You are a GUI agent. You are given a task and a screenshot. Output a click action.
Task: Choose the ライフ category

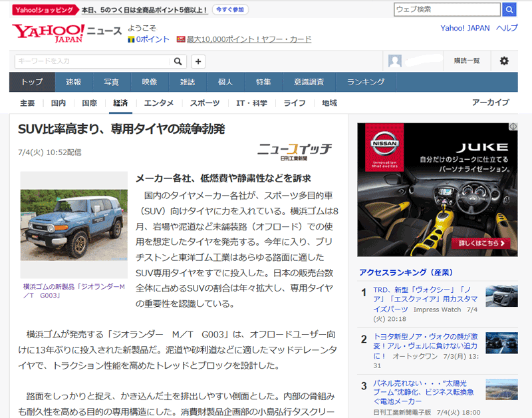(x=295, y=103)
